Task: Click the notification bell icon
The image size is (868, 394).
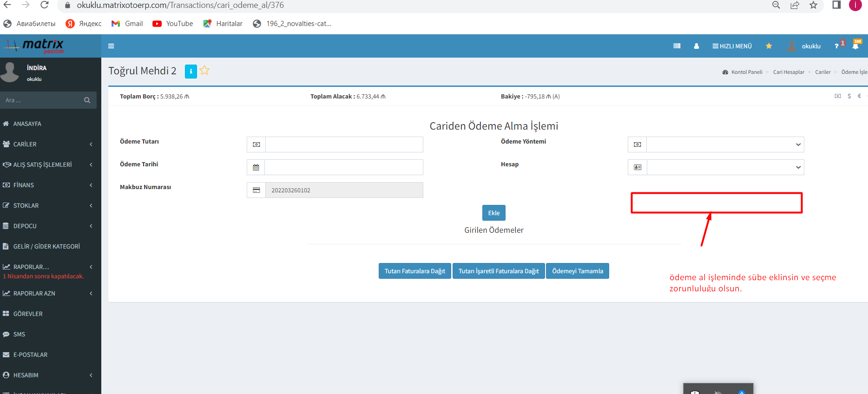Action: [855, 46]
